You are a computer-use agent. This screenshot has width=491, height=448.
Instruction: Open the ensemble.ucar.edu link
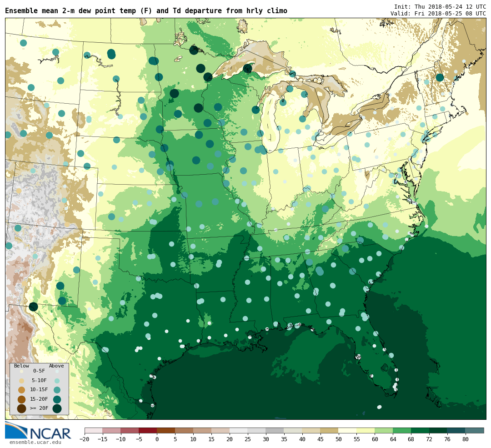coord(35,443)
